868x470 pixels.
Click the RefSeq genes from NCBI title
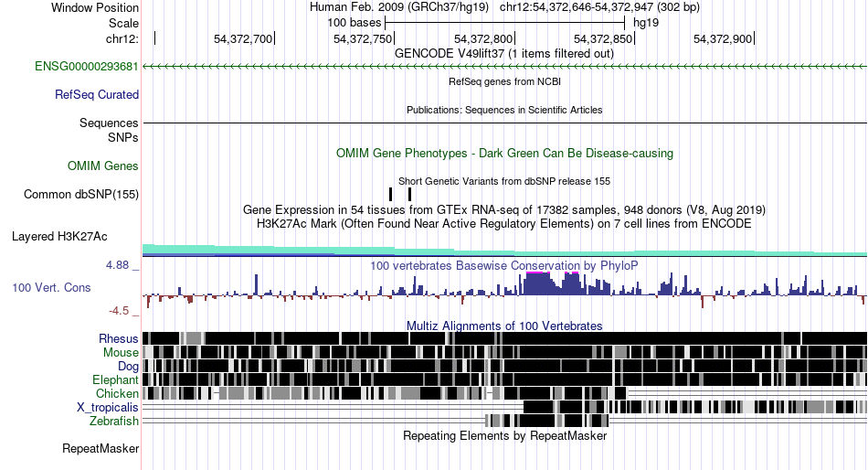[505, 81]
